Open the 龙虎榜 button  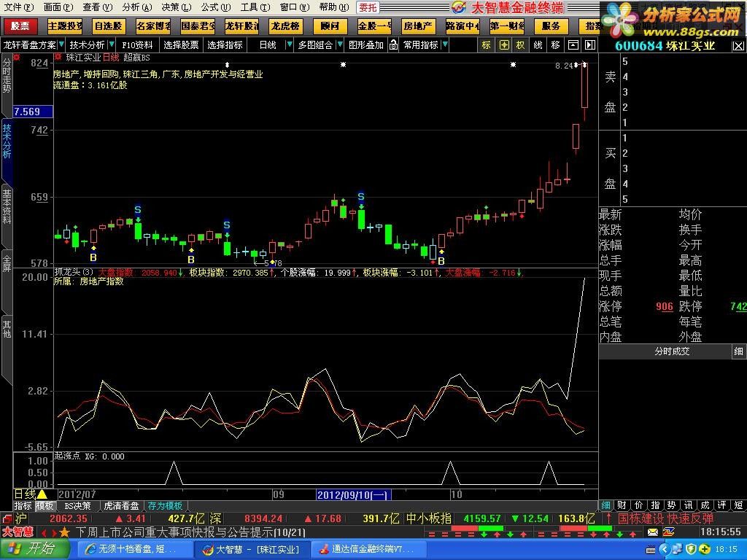285,26
